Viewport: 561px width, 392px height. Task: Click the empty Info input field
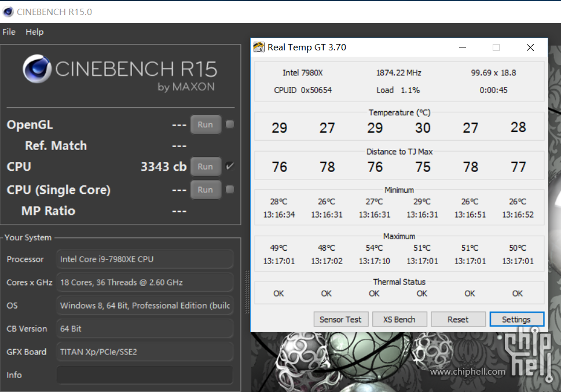[145, 375]
